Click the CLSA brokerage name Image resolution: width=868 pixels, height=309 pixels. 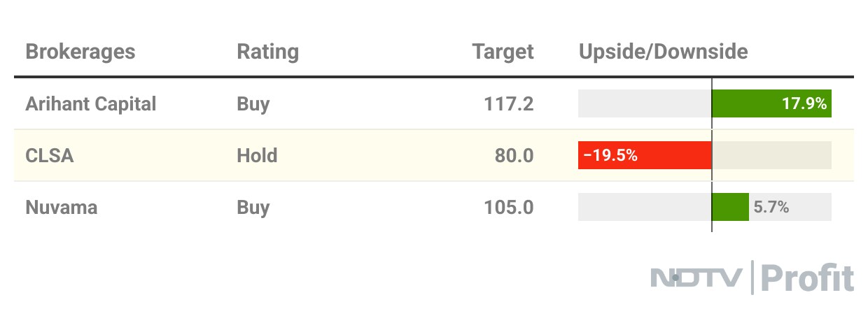point(49,155)
